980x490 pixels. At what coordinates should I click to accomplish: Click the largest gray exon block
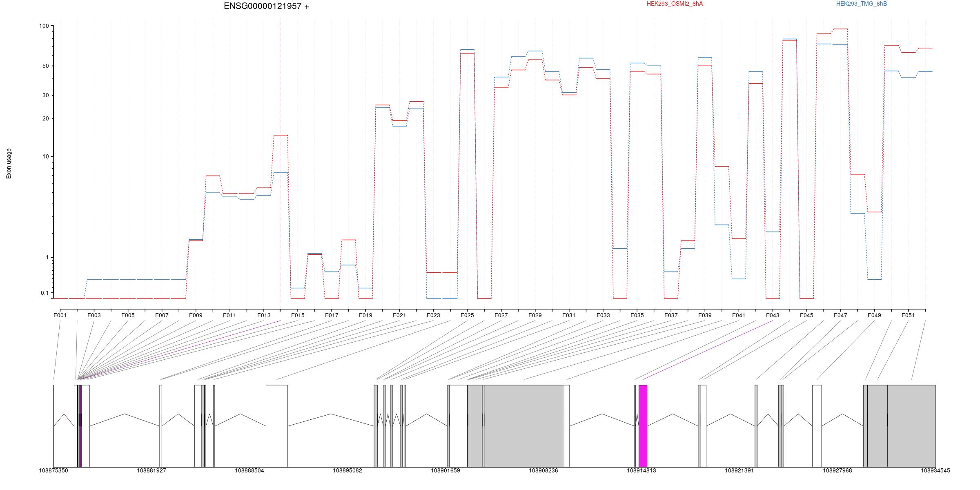524,426
